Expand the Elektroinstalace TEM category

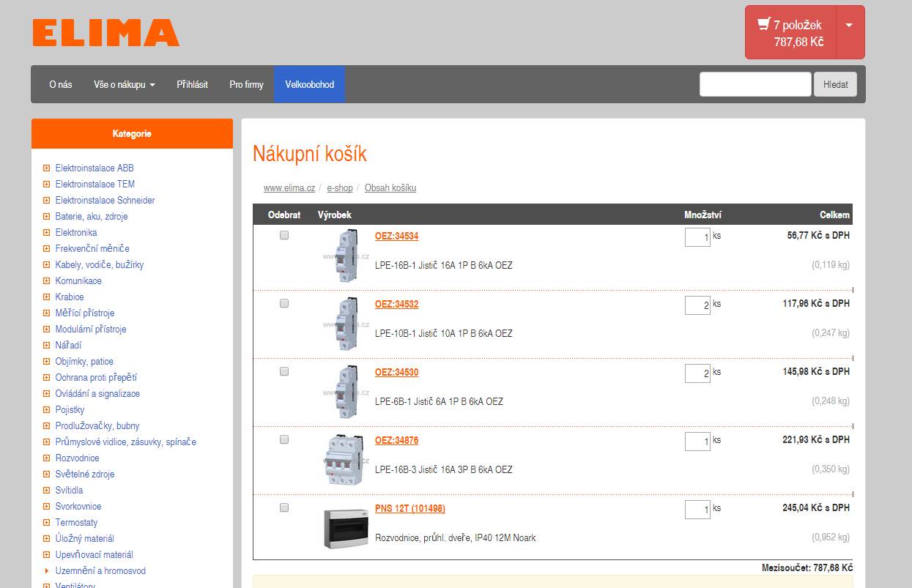[47, 184]
